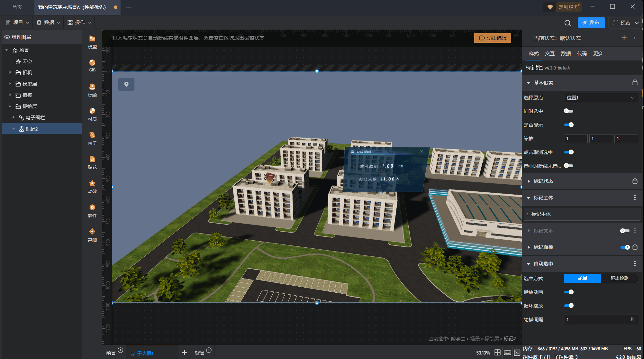Select 距离检测 selection mode

619,278
